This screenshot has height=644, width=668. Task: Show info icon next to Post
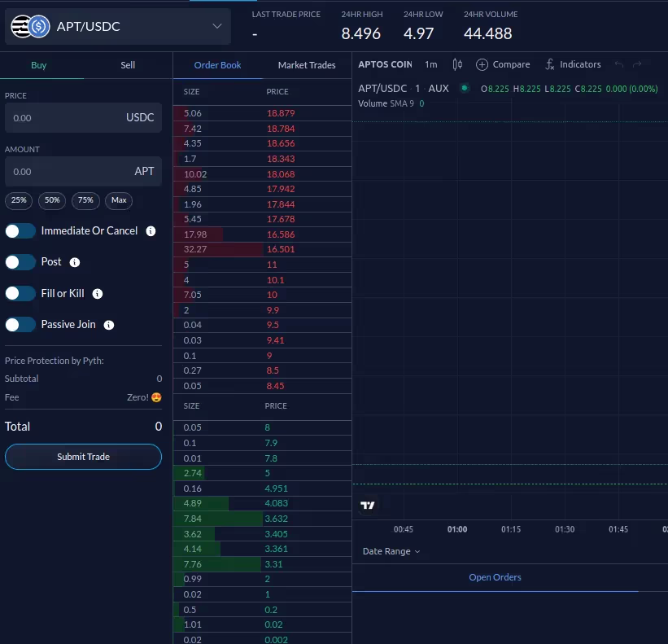tap(75, 262)
